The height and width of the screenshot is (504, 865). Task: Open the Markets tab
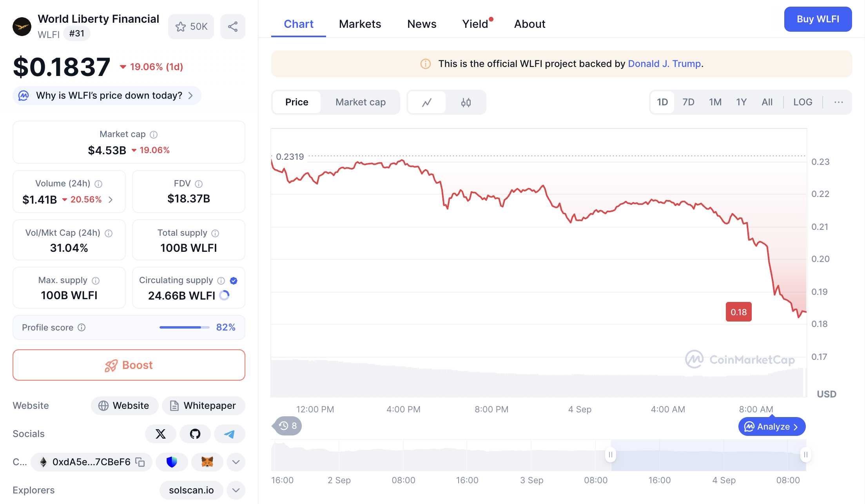point(360,24)
